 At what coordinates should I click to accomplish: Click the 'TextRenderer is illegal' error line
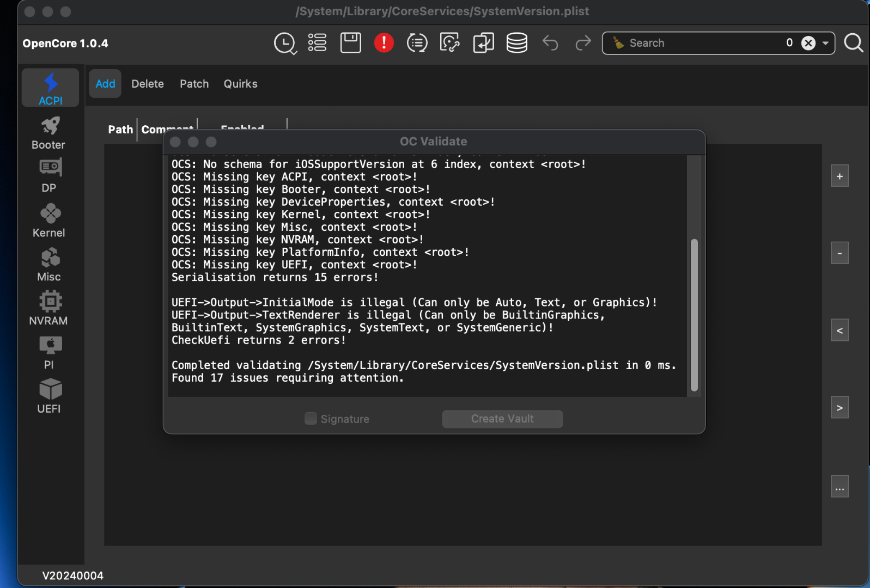coord(388,321)
